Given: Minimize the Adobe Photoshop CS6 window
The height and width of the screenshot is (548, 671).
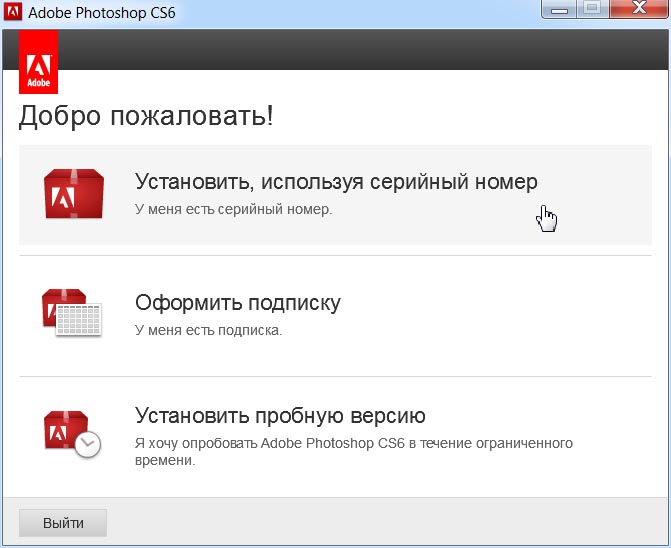Looking at the screenshot, I should [x=559, y=9].
